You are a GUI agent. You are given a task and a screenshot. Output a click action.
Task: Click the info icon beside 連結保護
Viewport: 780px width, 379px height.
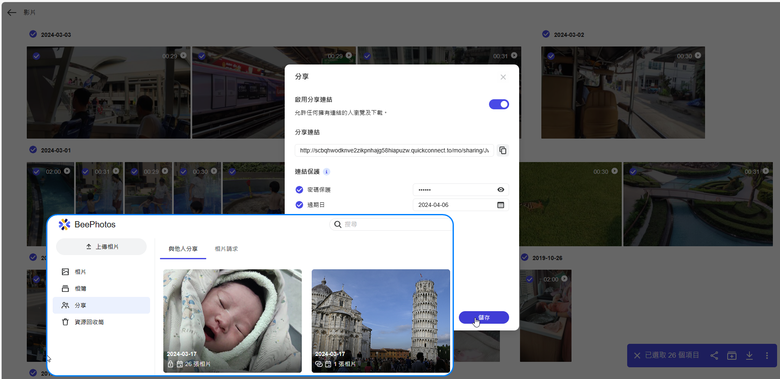click(x=326, y=172)
